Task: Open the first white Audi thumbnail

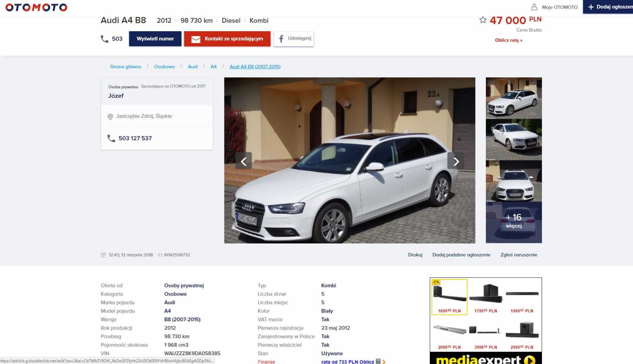Action: tap(514, 98)
